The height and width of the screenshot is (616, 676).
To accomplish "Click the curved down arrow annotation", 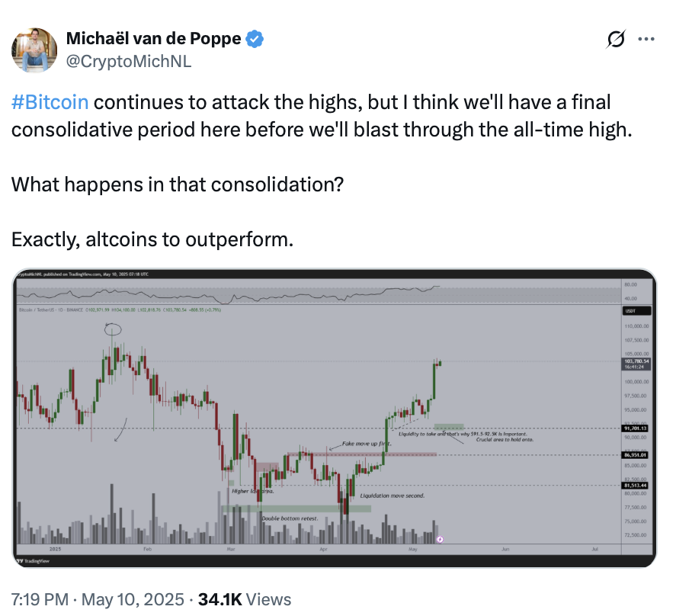I will 120,429.
